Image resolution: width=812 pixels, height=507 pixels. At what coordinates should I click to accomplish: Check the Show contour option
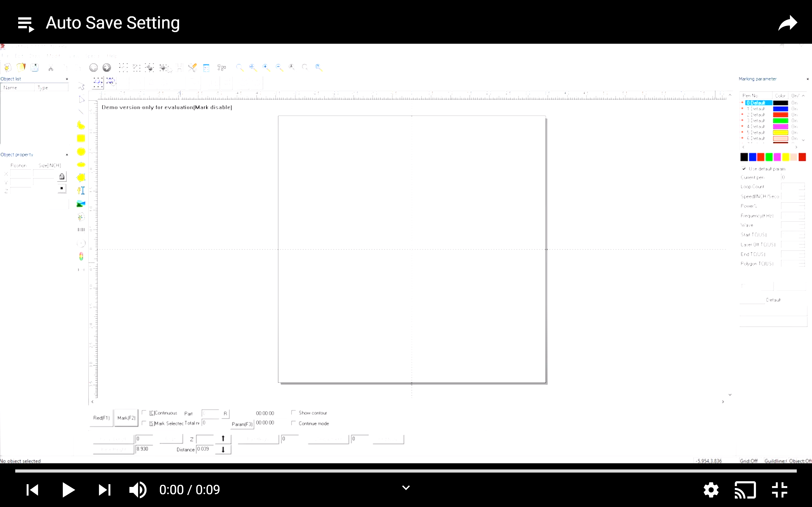click(x=294, y=412)
